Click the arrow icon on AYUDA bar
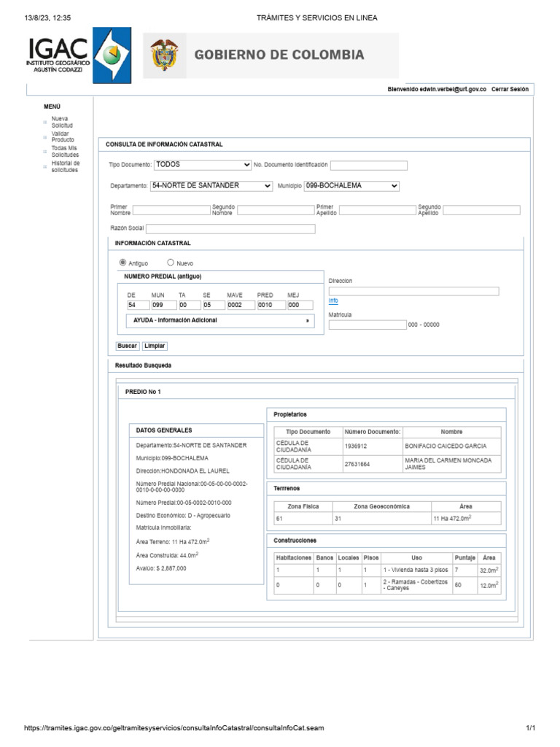This screenshot has height=747, width=560. [308, 321]
